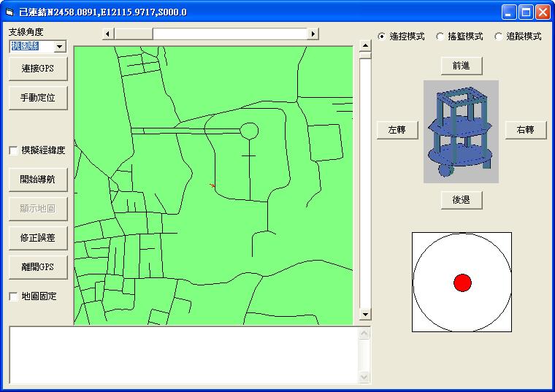Click the horizontal map scrollbar thumb
Viewport: 555px width, 392px height.
pos(134,34)
